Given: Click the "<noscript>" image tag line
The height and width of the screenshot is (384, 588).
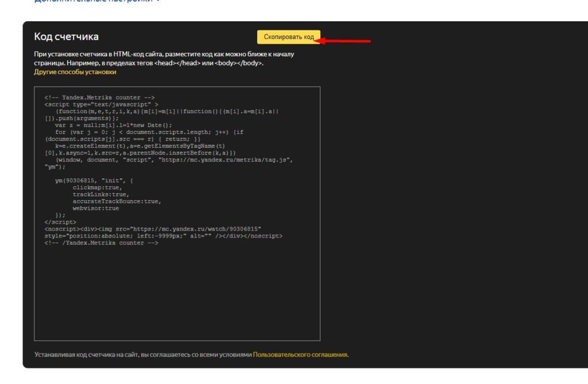Looking at the screenshot, I should [152, 229].
